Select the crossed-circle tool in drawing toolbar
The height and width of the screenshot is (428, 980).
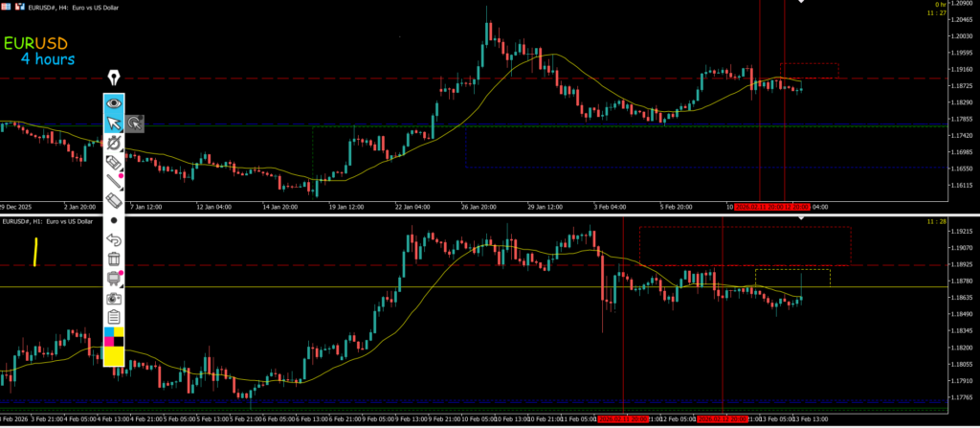(114, 143)
